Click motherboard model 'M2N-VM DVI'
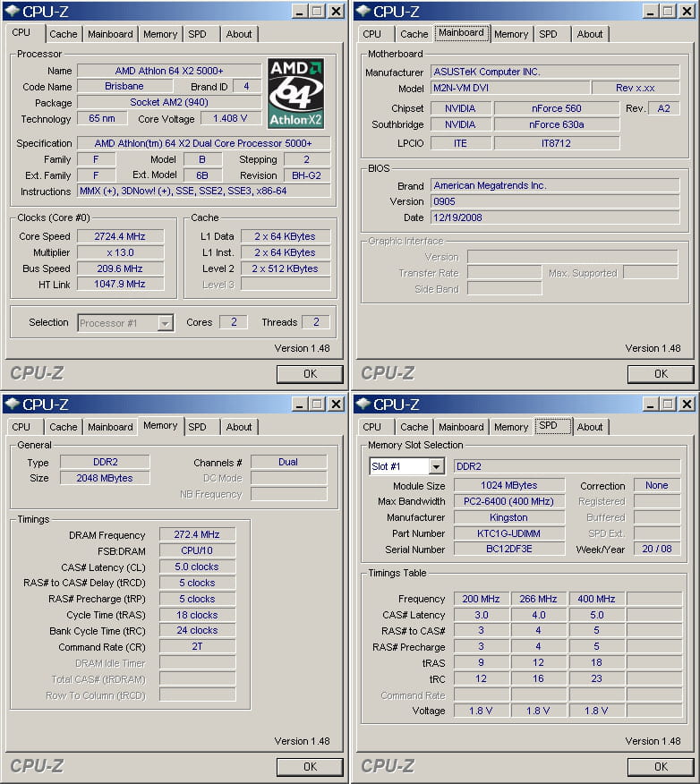700x784 pixels. click(x=509, y=88)
